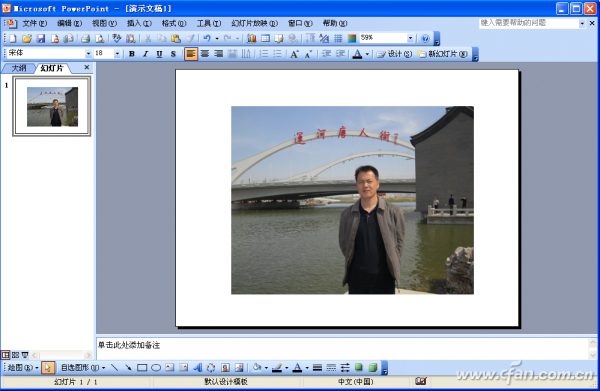This screenshot has height=391, width=600.
Task: Open the 插入 menu
Action: coord(139,23)
